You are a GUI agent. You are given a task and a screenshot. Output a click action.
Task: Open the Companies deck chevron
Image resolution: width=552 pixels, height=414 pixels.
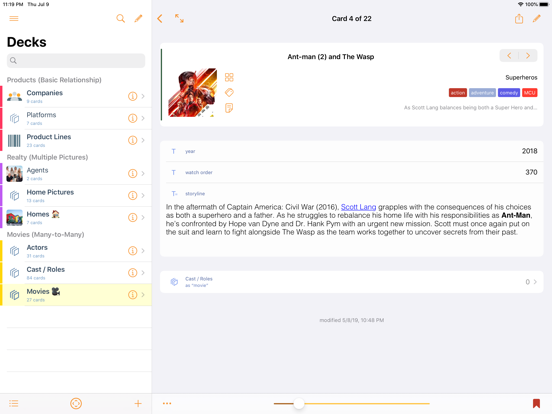(143, 96)
